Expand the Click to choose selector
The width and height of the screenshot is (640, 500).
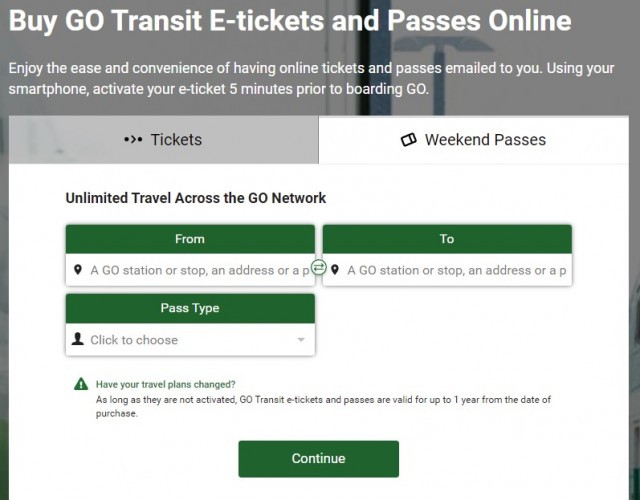coord(190,340)
